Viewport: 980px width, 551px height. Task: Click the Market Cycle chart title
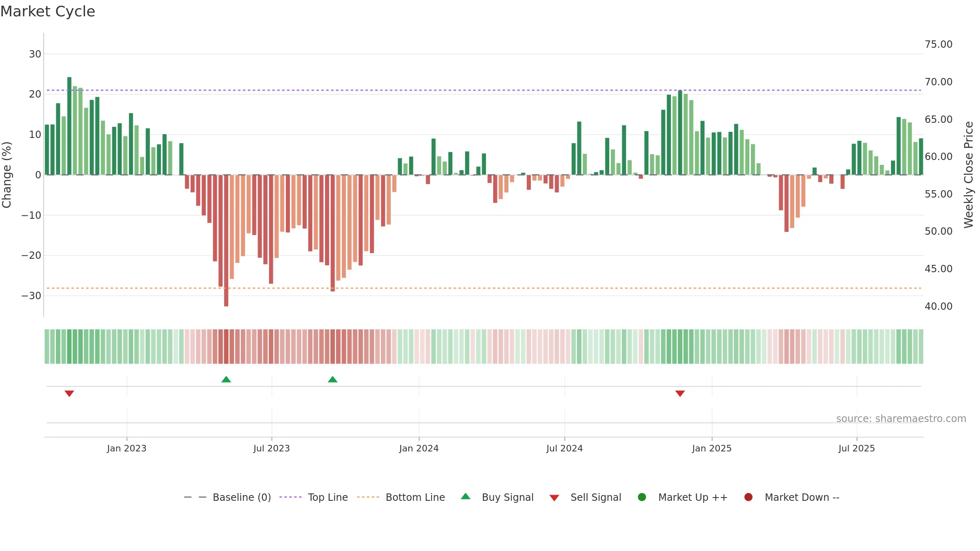(x=48, y=11)
